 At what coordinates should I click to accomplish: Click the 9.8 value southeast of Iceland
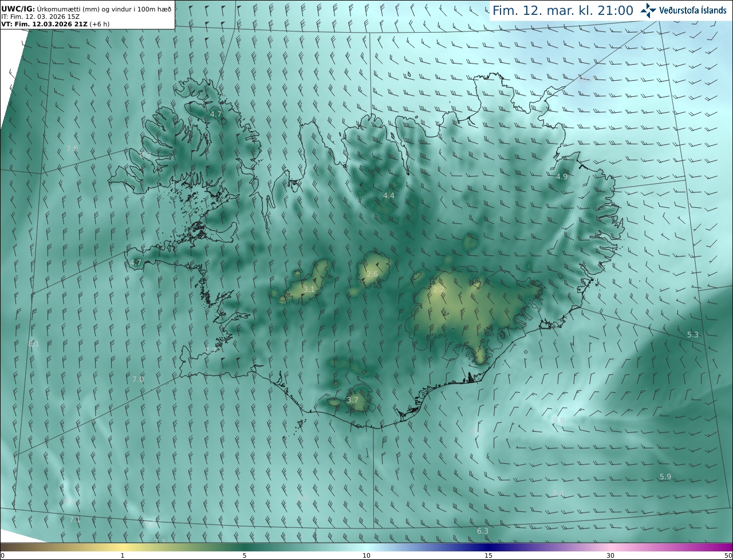(559, 420)
